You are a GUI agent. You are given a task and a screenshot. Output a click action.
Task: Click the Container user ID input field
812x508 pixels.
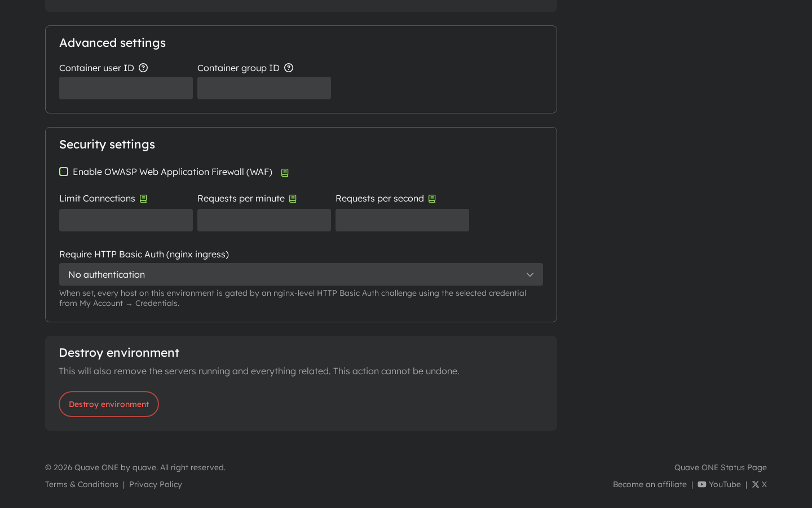tap(125, 88)
